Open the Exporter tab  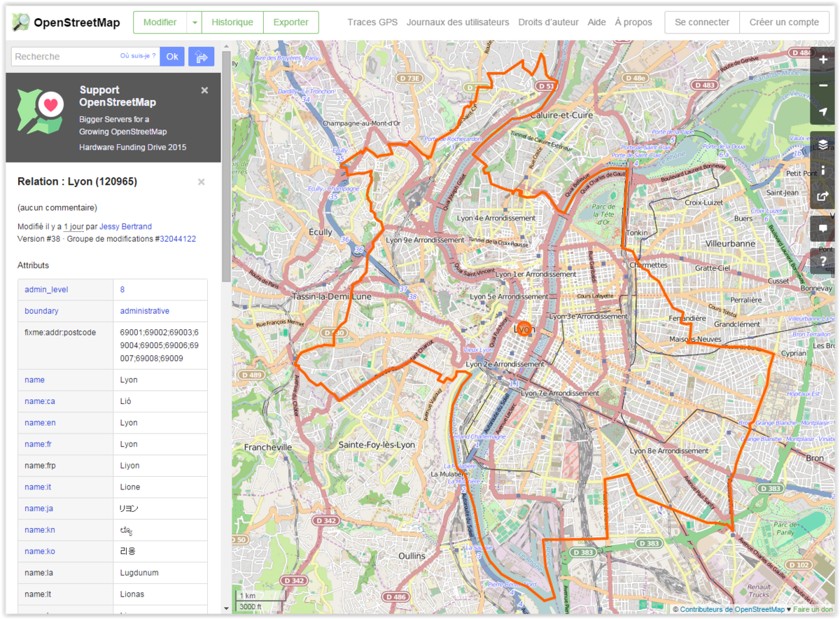290,22
